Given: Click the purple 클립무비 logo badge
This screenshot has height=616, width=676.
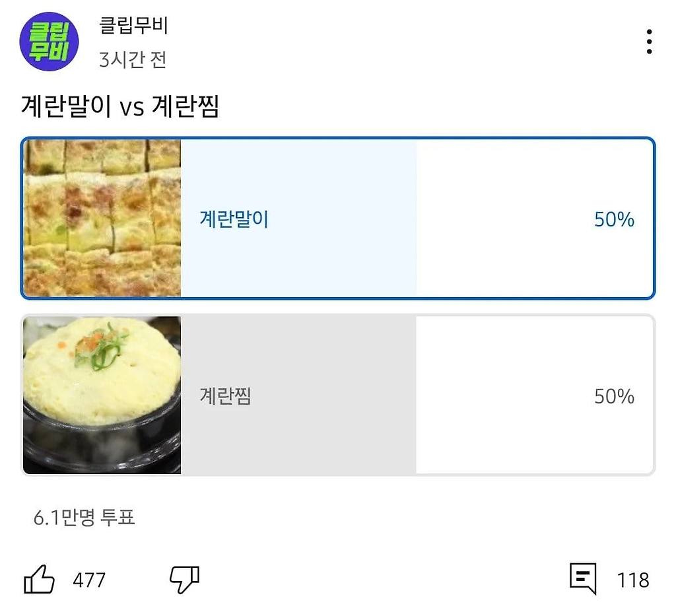Looking at the screenshot, I should click(50, 41).
